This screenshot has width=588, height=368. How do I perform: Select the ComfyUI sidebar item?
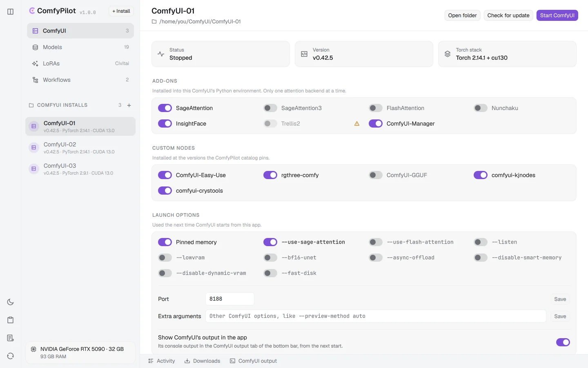coord(80,31)
